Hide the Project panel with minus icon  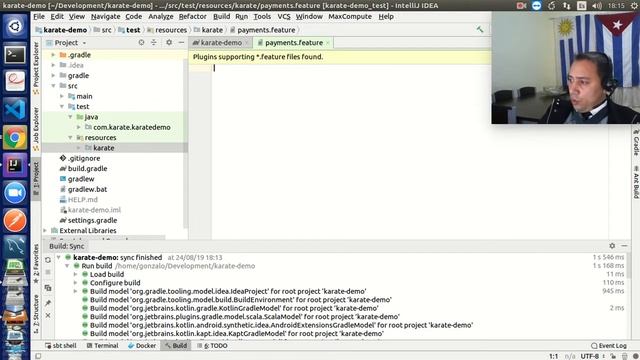point(181,42)
